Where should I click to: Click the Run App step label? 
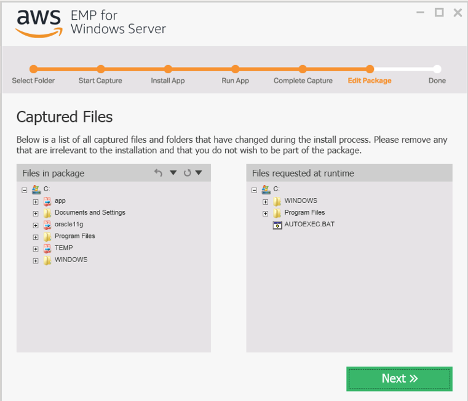pyautogui.click(x=235, y=81)
